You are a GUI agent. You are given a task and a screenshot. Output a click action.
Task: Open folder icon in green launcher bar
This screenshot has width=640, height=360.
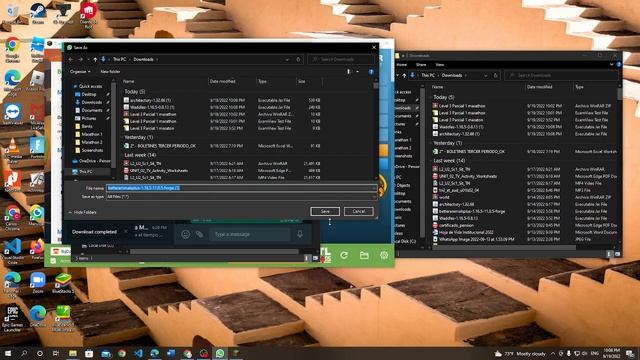pos(364,255)
